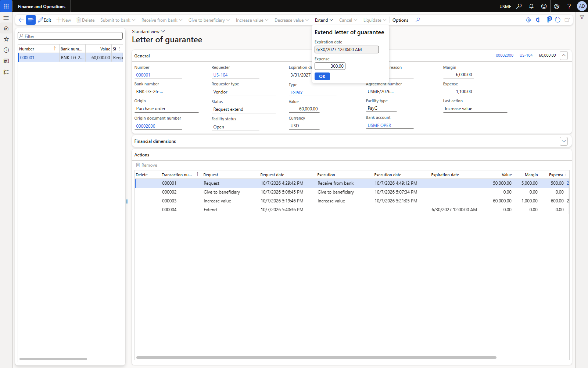Open Submit to bank dropdown

118,20
